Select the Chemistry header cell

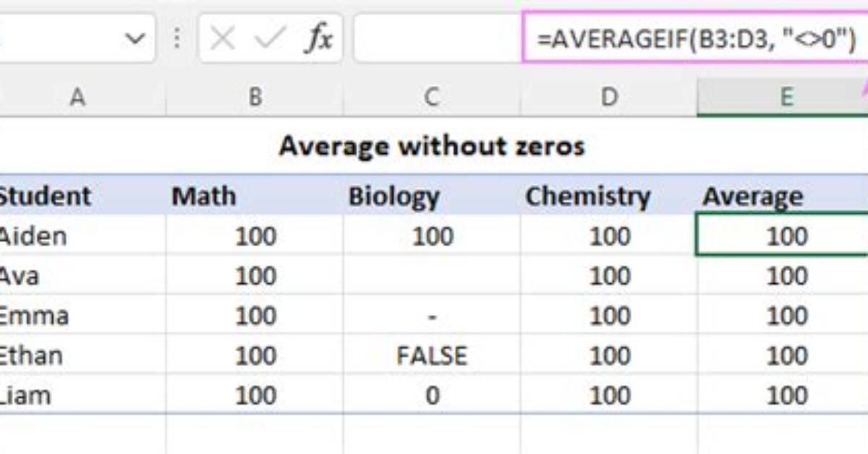click(609, 196)
